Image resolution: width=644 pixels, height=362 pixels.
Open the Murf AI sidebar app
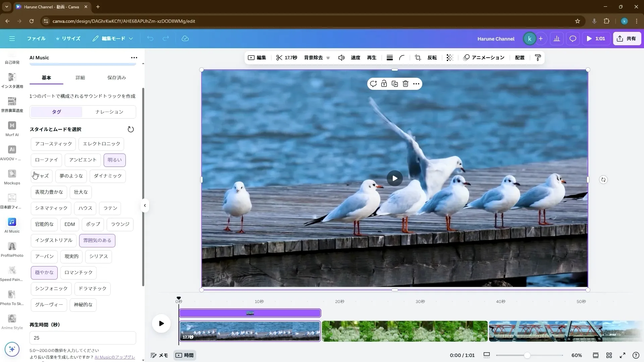(12, 128)
